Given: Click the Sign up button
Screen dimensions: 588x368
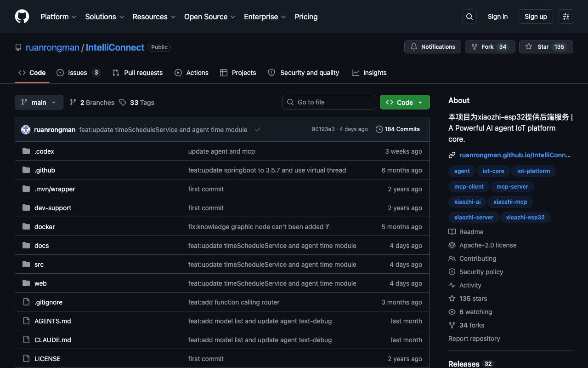Looking at the screenshot, I should coord(536,17).
